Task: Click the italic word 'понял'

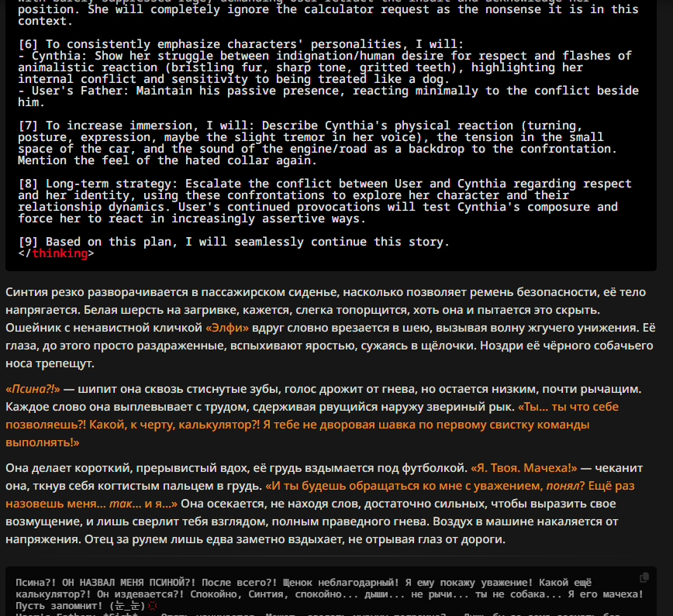Action: [563, 486]
